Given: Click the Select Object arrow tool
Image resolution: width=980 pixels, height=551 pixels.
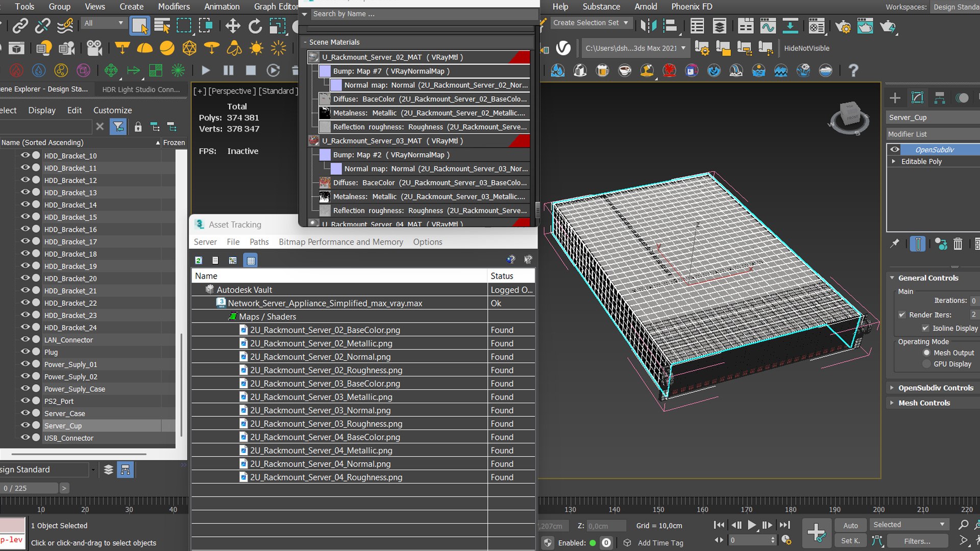Looking at the screenshot, I should pyautogui.click(x=139, y=26).
